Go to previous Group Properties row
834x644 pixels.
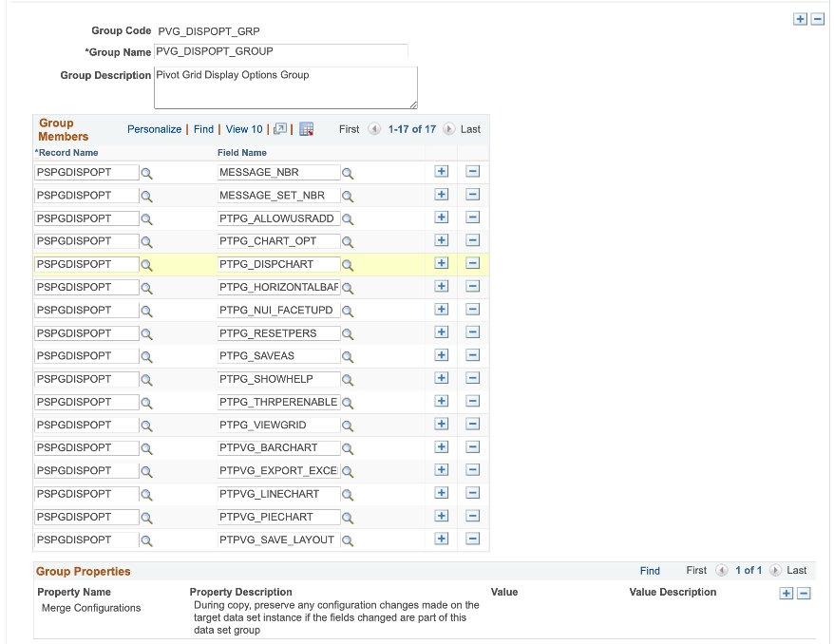tap(722, 571)
